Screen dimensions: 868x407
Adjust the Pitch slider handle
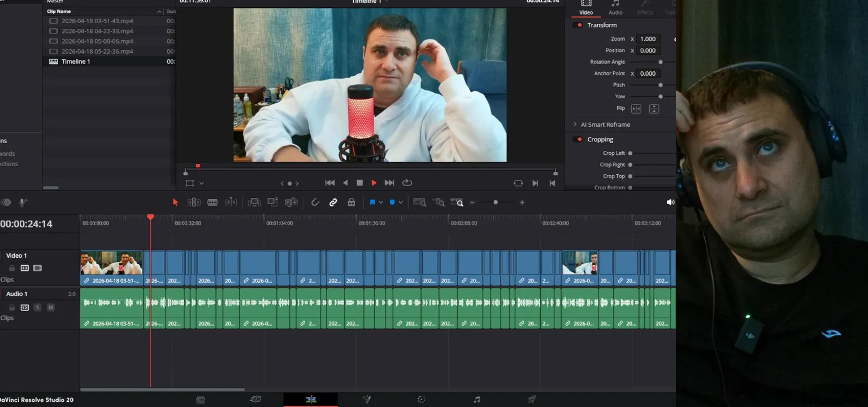[660, 85]
